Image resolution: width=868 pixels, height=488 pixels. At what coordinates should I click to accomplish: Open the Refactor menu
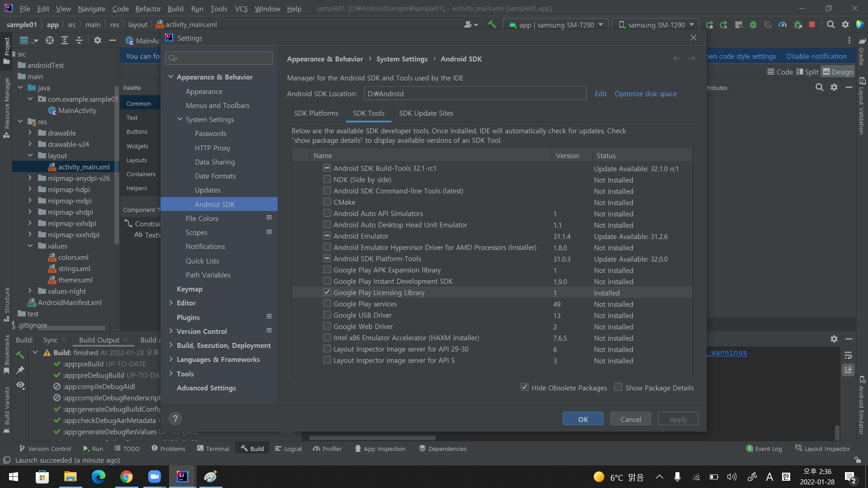pyautogui.click(x=148, y=9)
